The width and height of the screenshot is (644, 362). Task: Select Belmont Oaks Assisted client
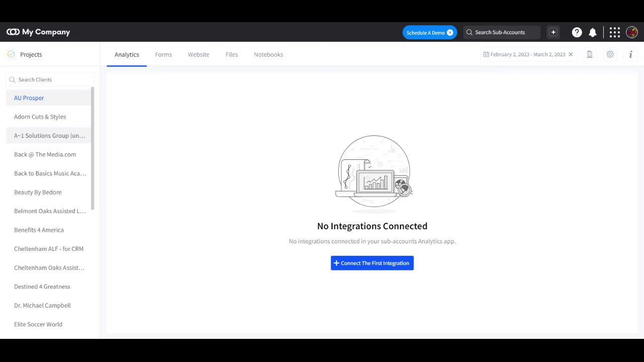pos(49,211)
